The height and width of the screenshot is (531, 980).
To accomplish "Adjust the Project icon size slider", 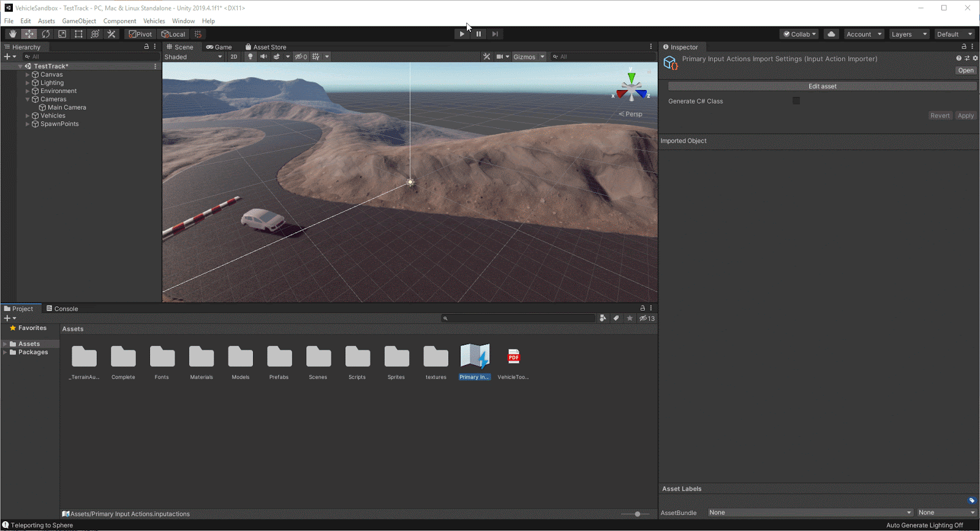I will (637, 514).
